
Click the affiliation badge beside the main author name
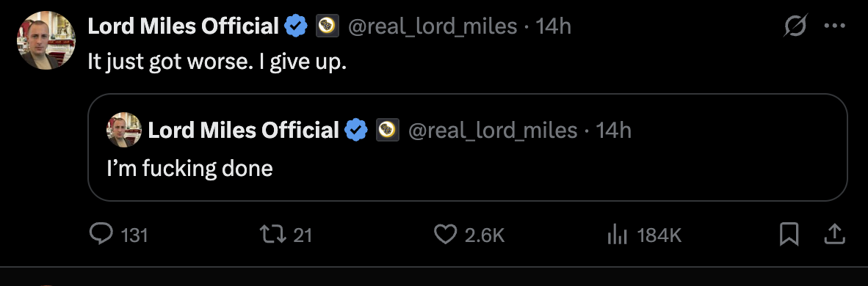[x=327, y=26]
